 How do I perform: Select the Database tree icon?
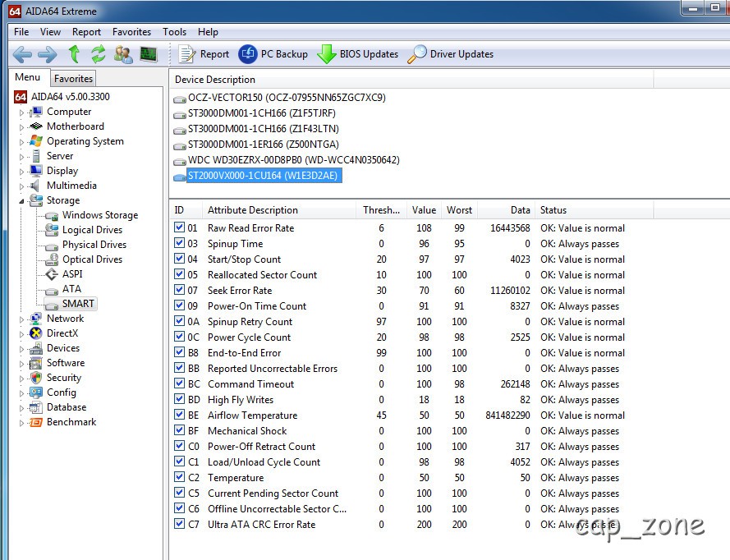click(36, 407)
